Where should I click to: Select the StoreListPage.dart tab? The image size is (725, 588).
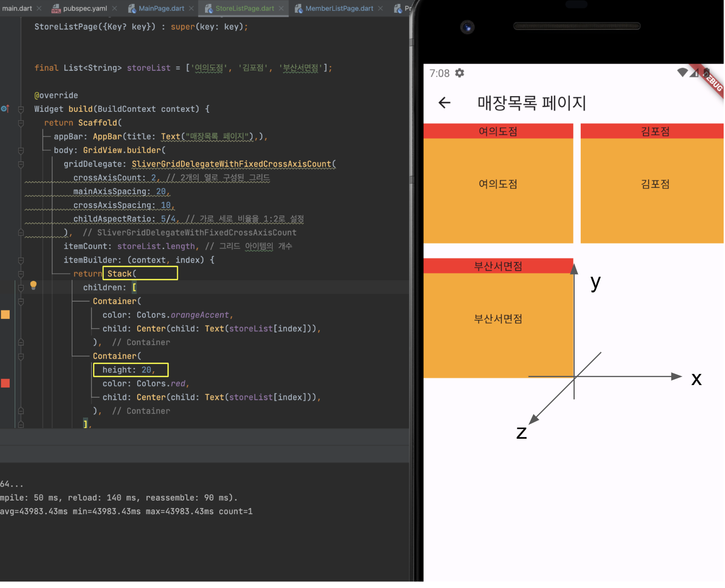[245, 8]
